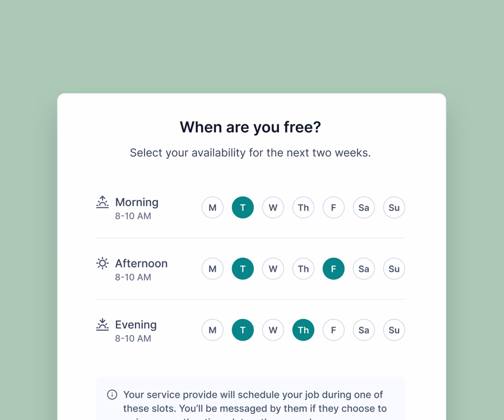Select Saturday in the Evening row
Image resolution: width=504 pixels, height=420 pixels.
(364, 330)
